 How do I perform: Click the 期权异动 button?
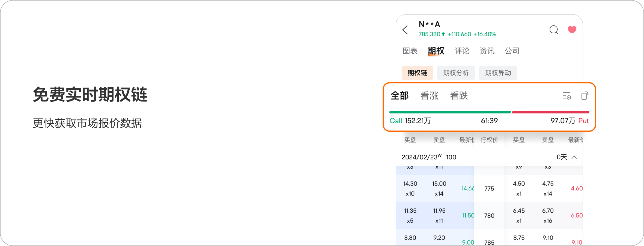pyautogui.click(x=498, y=73)
